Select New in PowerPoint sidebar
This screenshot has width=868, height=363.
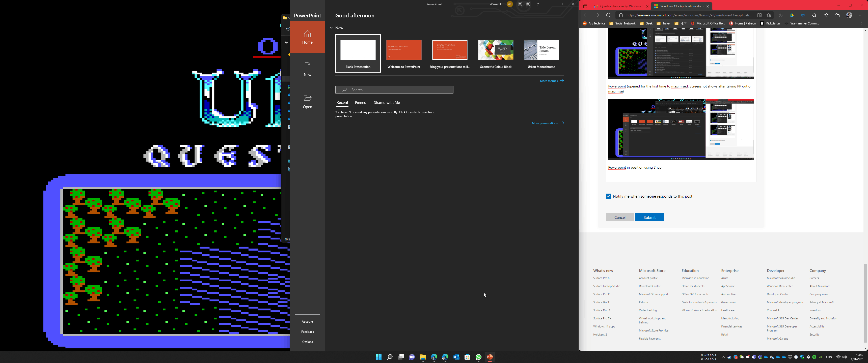click(307, 69)
